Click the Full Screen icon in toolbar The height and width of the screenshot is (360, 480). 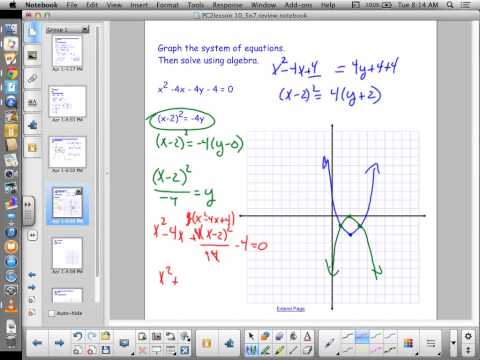tap(185, 350)
